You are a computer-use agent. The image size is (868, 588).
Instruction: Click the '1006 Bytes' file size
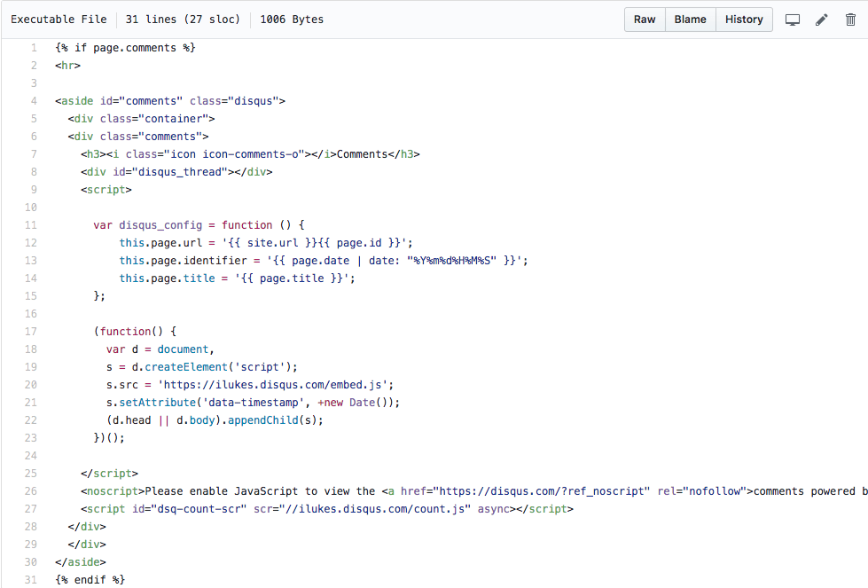[x=292, y=20]
